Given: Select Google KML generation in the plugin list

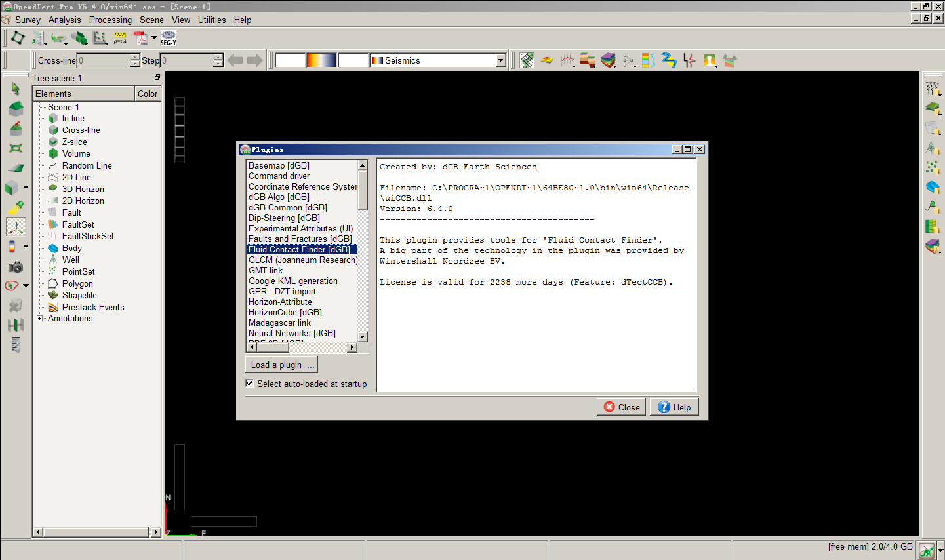Looking at the screenshot, I should (292, 281).
